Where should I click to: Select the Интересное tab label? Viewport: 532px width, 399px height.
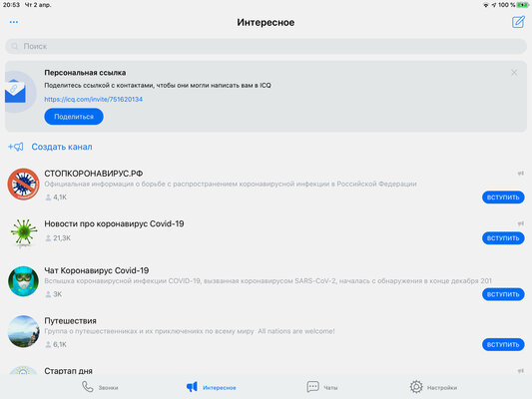point(220,387)
